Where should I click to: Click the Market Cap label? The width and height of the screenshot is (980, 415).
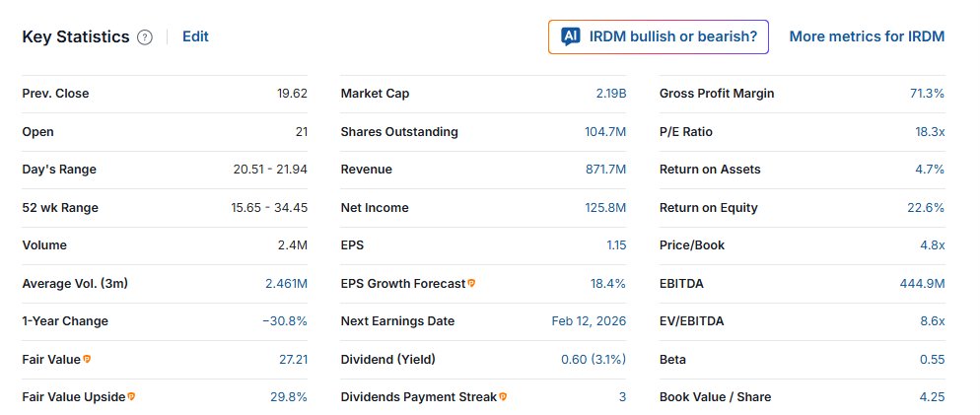coord(375,94)
